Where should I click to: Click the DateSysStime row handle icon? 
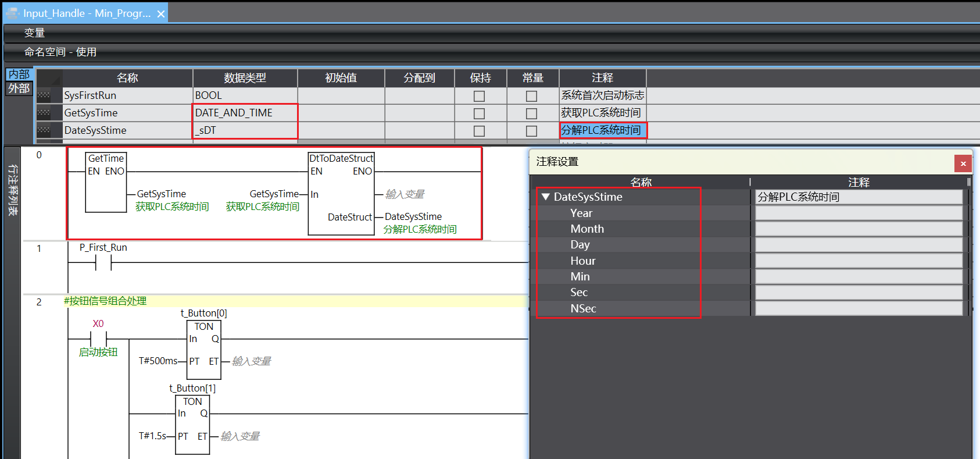(x=44, y=130)
